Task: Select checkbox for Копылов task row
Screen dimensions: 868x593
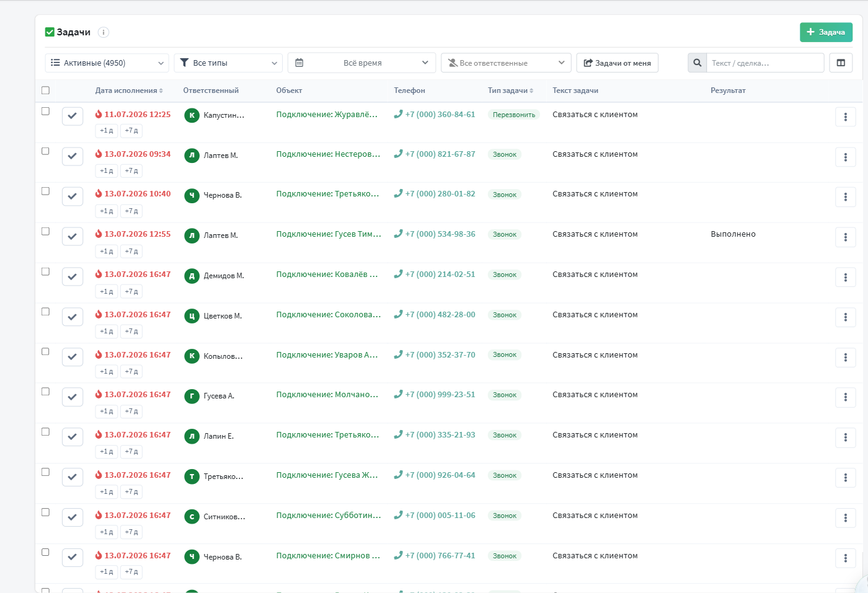Action: point(45,351)
